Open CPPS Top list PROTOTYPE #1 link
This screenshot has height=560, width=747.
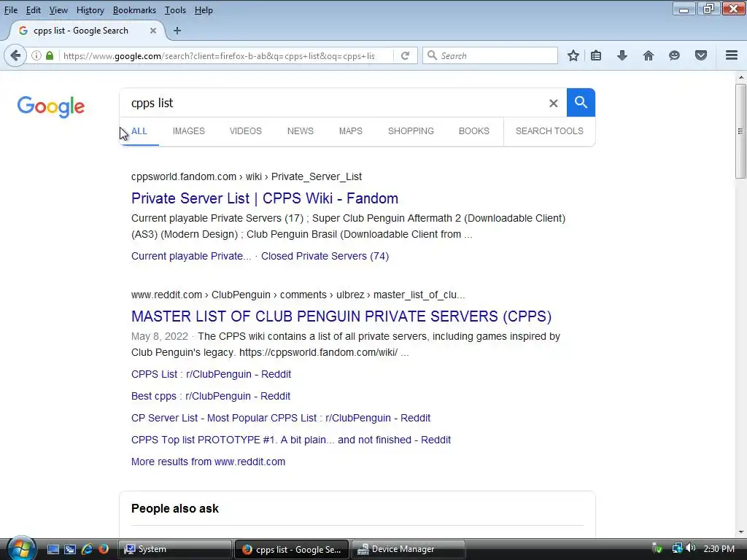coord(290,440)
